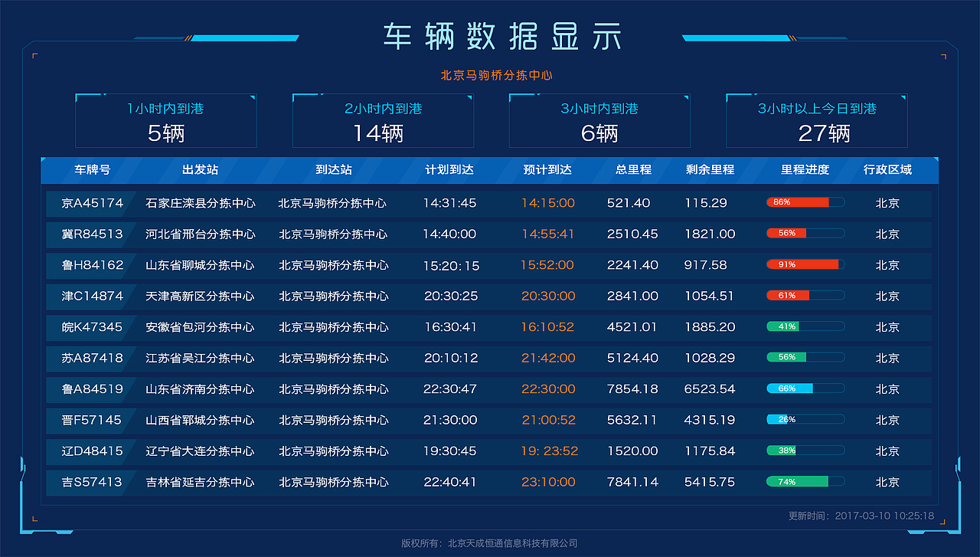Click the 66% progress bar for 鲁A84519
Viewport: 980px width, 557px height.
805,388
